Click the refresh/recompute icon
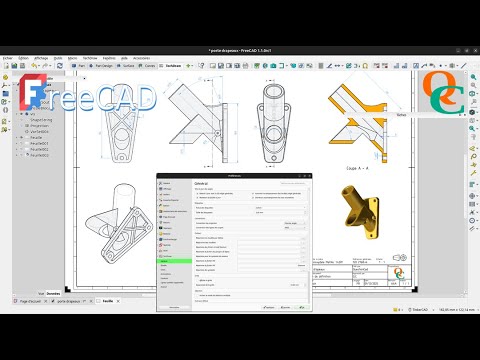This screenshot has width=480, height=360. pyautogui.click(x=60, y=66)
